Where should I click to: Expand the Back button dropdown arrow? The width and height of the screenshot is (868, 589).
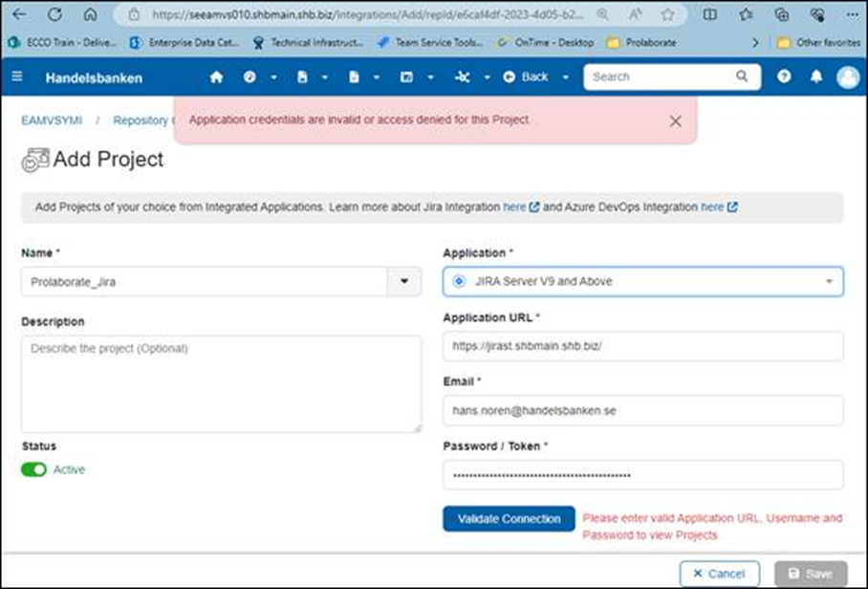[566, 77]
